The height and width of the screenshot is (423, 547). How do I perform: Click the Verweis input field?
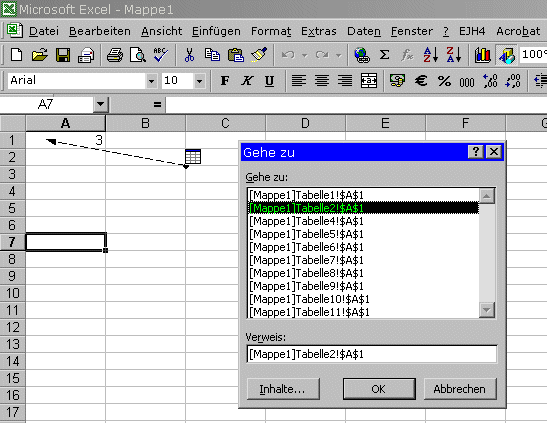[x=371, y=354]
